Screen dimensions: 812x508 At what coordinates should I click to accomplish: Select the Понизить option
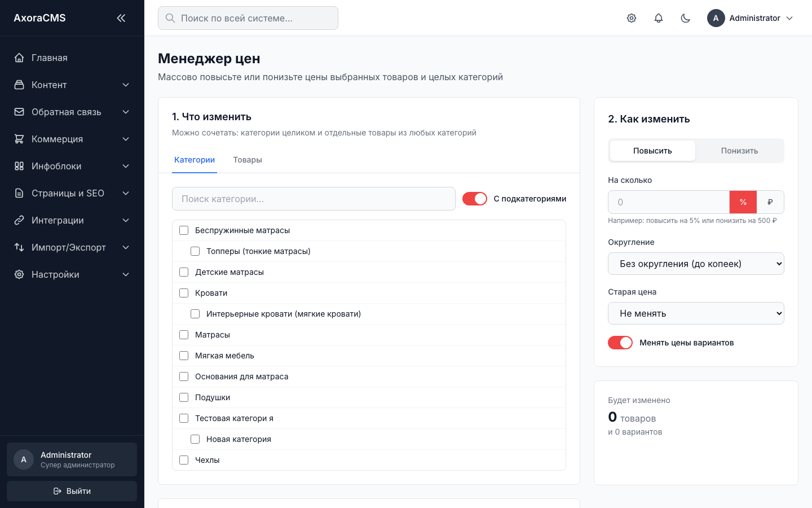point(739,151)
